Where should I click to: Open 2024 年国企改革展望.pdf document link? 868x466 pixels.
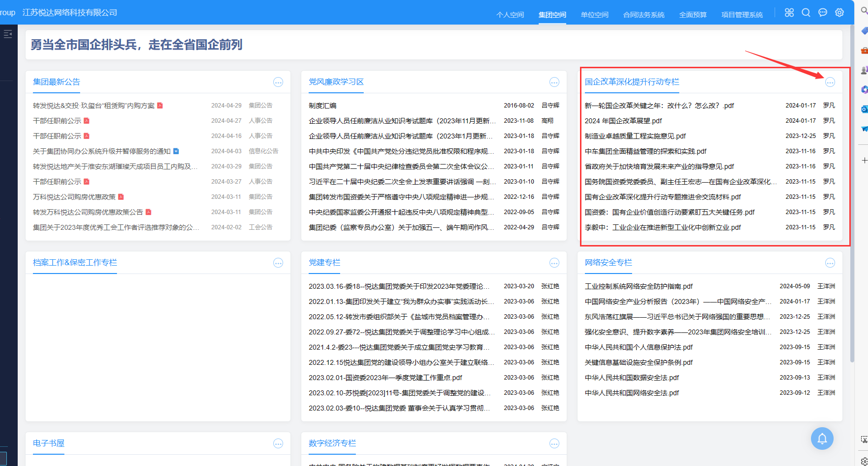click(x=623, y=121)
